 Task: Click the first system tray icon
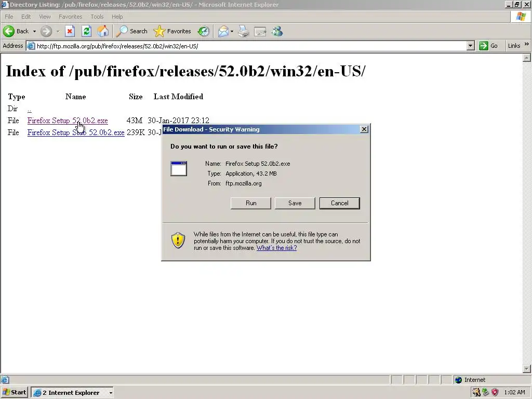click(476, 392)
